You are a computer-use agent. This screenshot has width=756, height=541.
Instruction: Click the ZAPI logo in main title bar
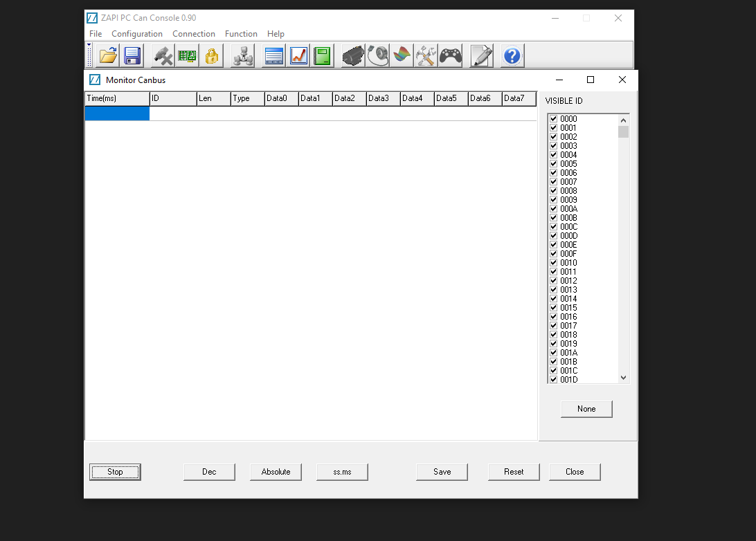(x=91, y=18)
